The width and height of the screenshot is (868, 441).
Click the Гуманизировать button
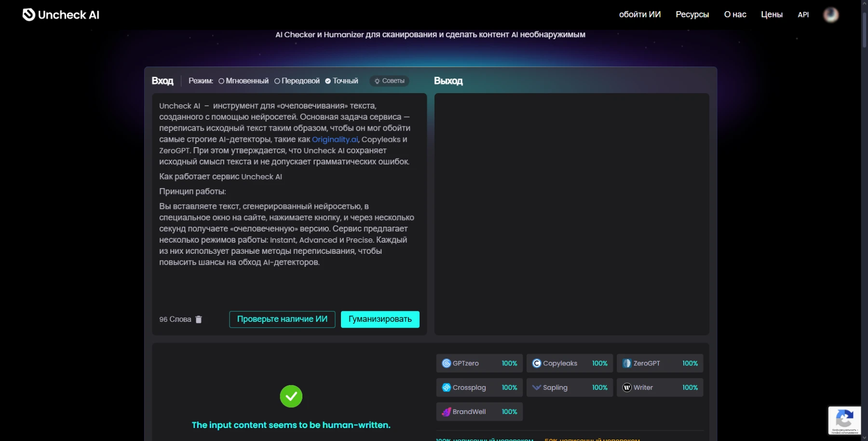380,319
